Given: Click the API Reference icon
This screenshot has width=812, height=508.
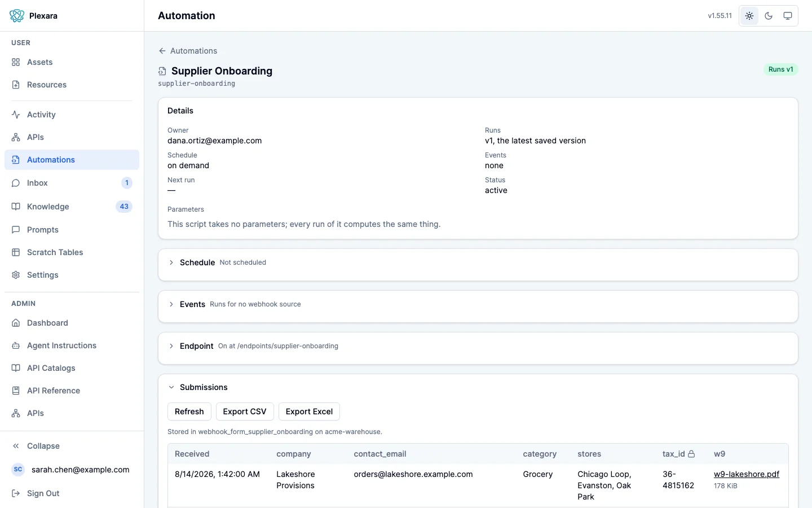Looking at the screenshot, I should 16,391.
